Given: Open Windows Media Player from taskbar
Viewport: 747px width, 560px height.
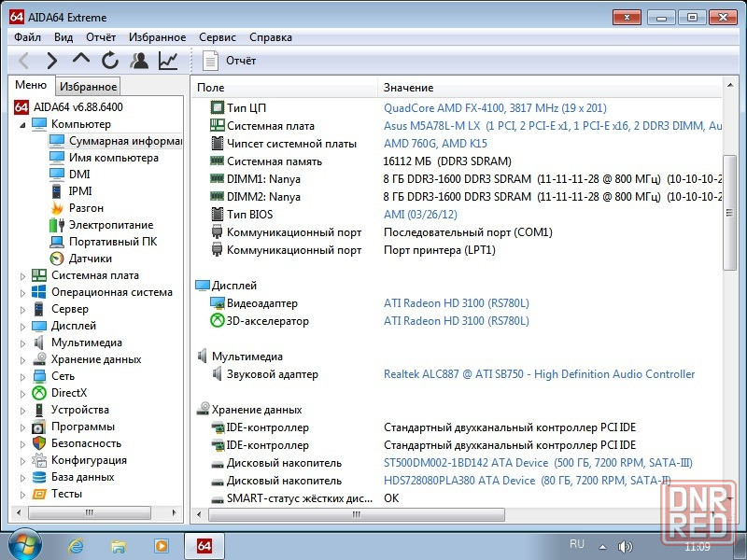Looking at the screenshot, I should coord(161,546).
